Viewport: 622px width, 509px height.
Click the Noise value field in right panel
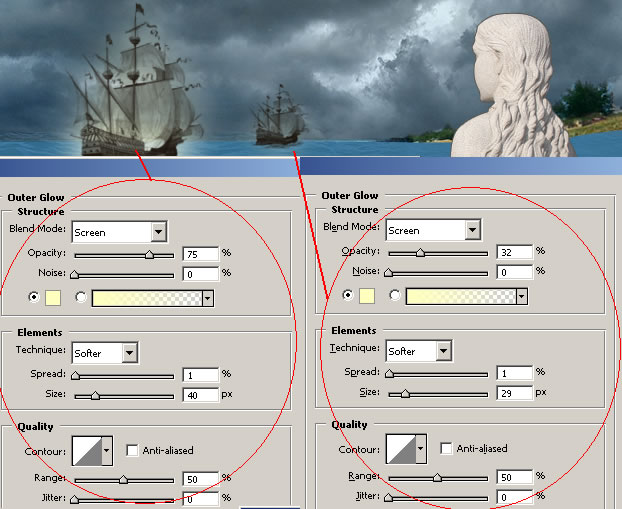click(x=514, y=272)
